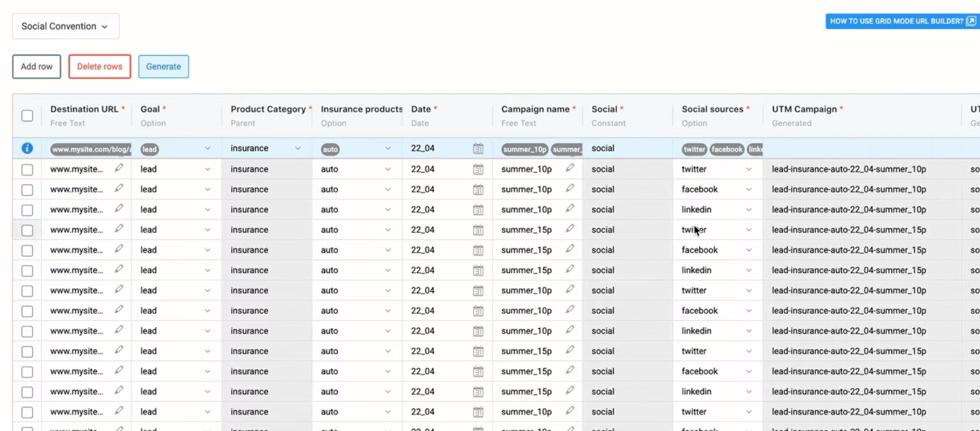Edit campaign name pencil in first twitter summer_15p row
The width and height of the screenshot is (980, 431).
570,229
